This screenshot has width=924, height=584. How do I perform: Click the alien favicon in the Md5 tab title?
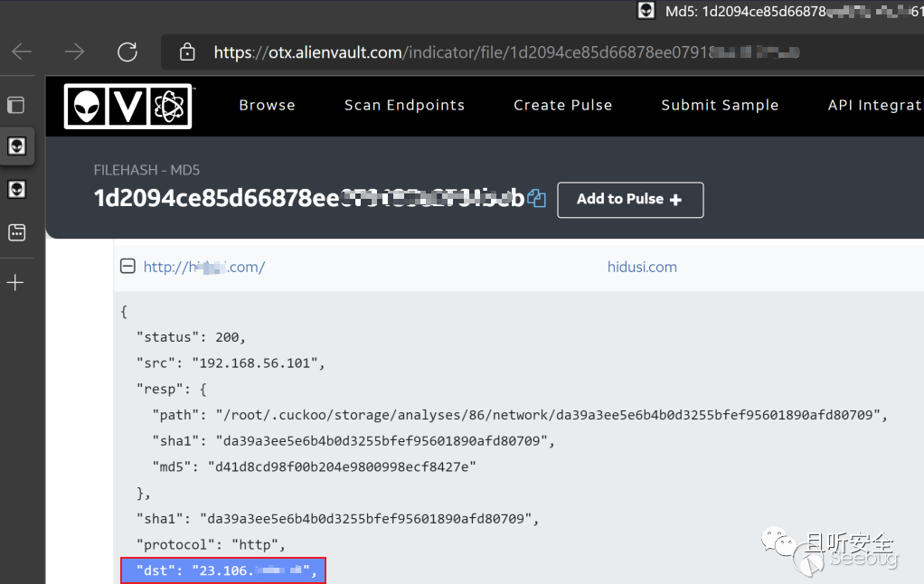[x=646, y=11]
